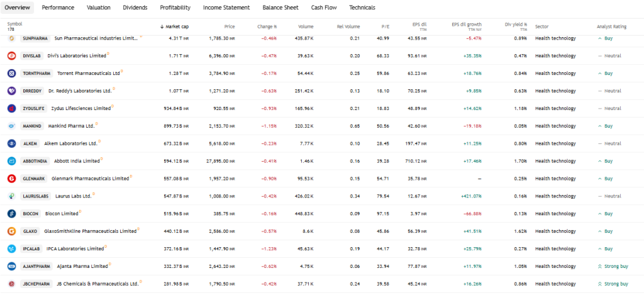Click the Zydus Lifesciences logo icon

coord(11,108)
